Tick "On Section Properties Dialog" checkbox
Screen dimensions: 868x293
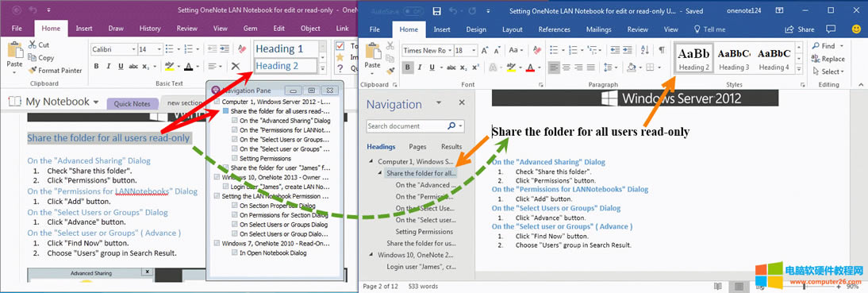(x=235, y=206)
